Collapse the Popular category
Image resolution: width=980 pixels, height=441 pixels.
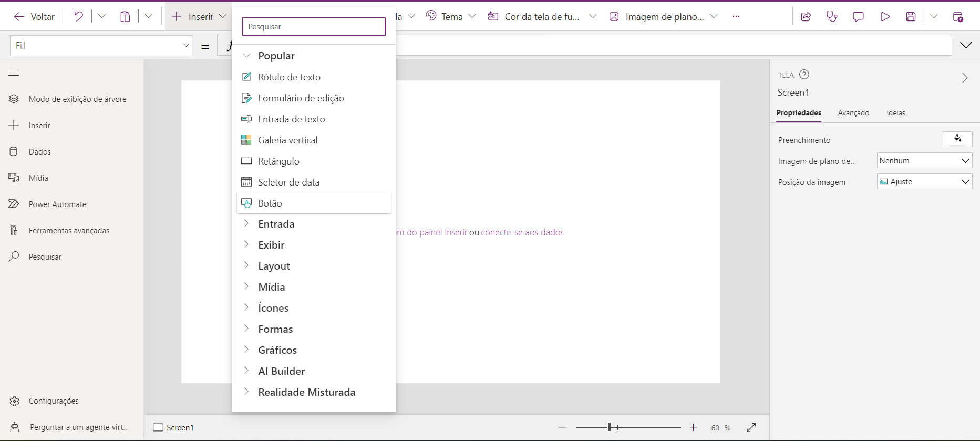click(x=246, y=56)
